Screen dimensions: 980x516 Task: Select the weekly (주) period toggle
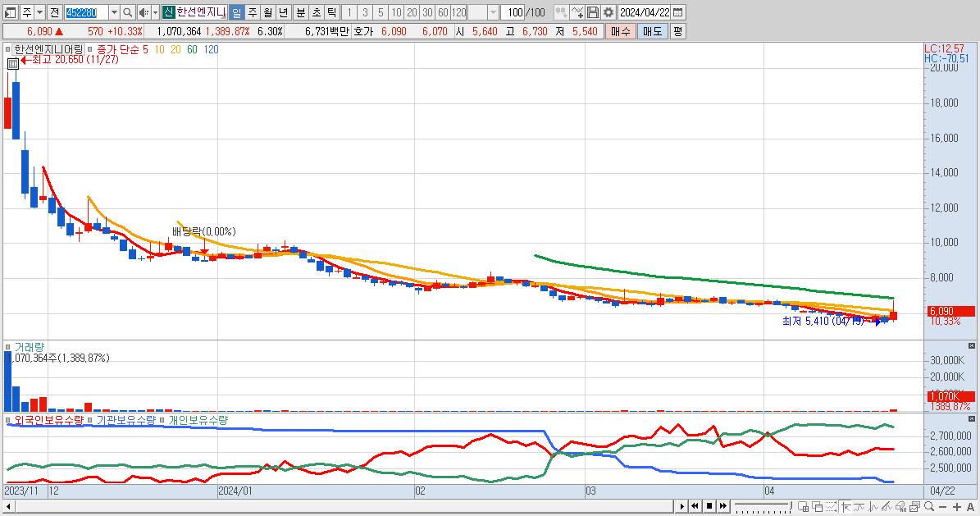coord(252,11)
